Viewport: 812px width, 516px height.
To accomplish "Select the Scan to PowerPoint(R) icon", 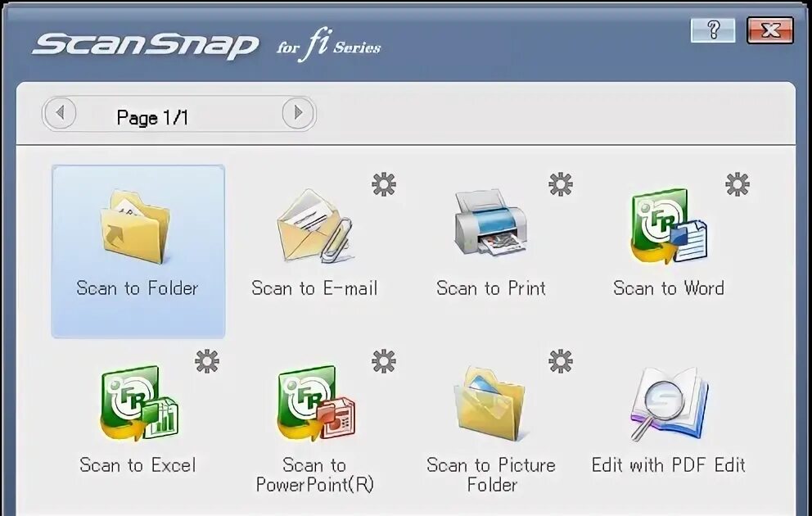I will pos(315,403).
